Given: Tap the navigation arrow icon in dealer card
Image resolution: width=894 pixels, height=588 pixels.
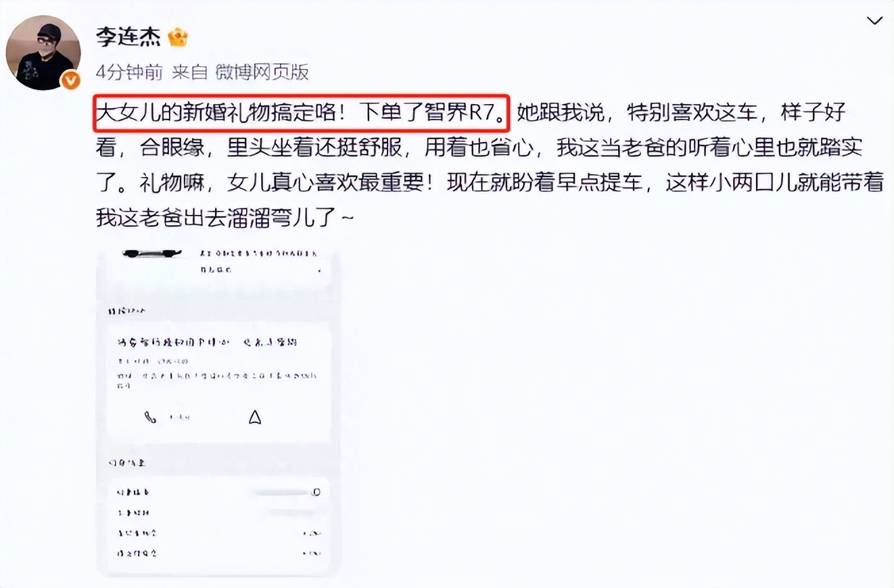Looking at the screenshot, I should [255, 418].
